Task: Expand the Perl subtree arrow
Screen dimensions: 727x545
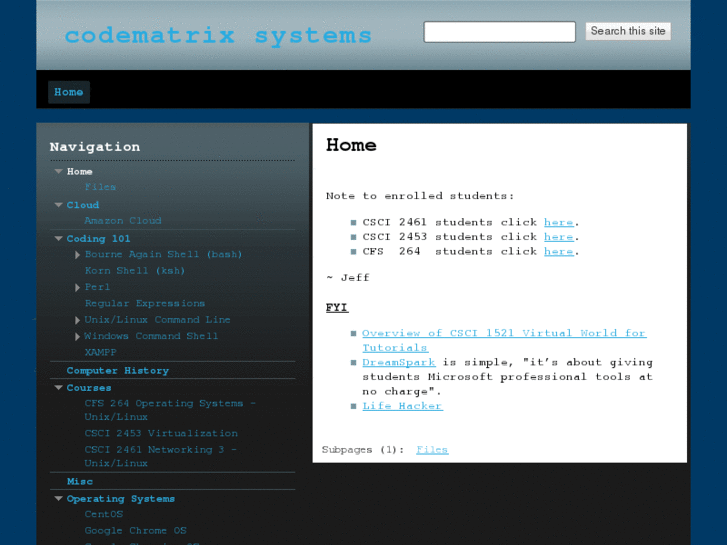Action: [77, 288]
